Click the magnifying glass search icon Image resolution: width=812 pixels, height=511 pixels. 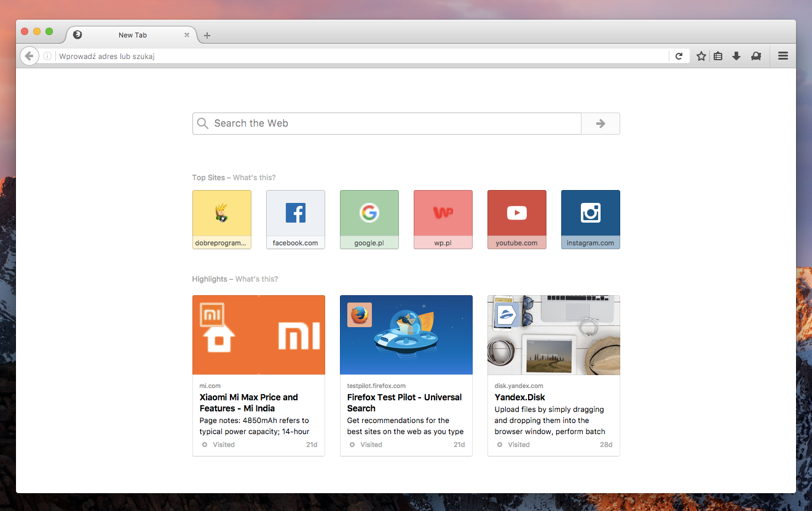coord(203,124)
